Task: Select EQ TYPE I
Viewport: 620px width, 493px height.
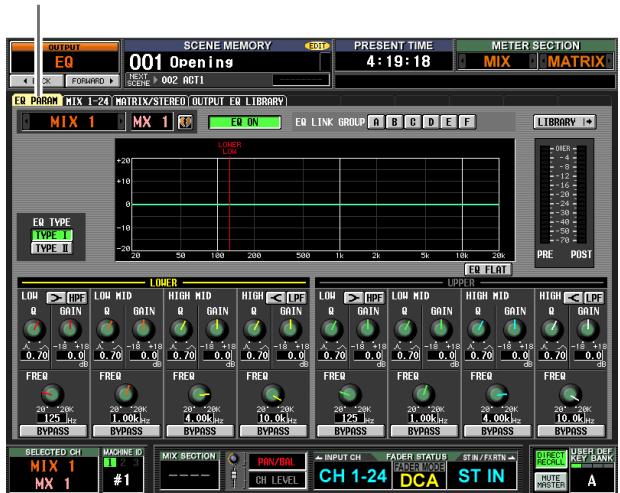Action: click(x=52, y=235)
